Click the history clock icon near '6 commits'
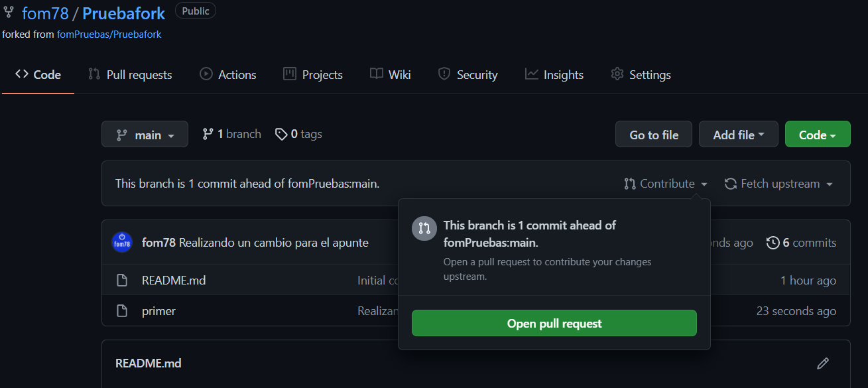Viewport: 868px width, 388px height. point(773,243)
